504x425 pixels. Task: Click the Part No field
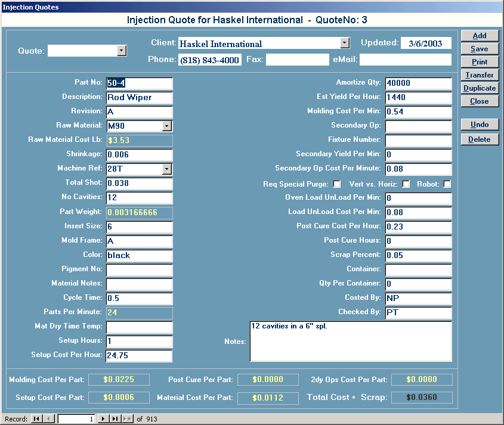tap(139, 83)
